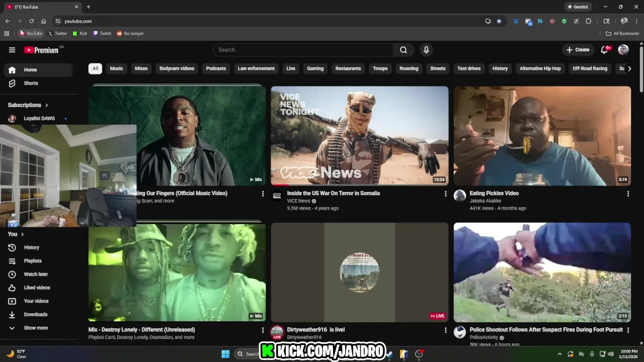
Task: Open the Twitch bookmark
Action: coord(102,34)
